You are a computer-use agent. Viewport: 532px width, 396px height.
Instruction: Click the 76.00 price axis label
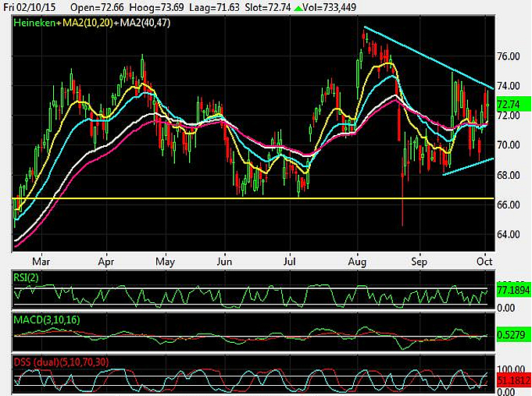point(509,56)
